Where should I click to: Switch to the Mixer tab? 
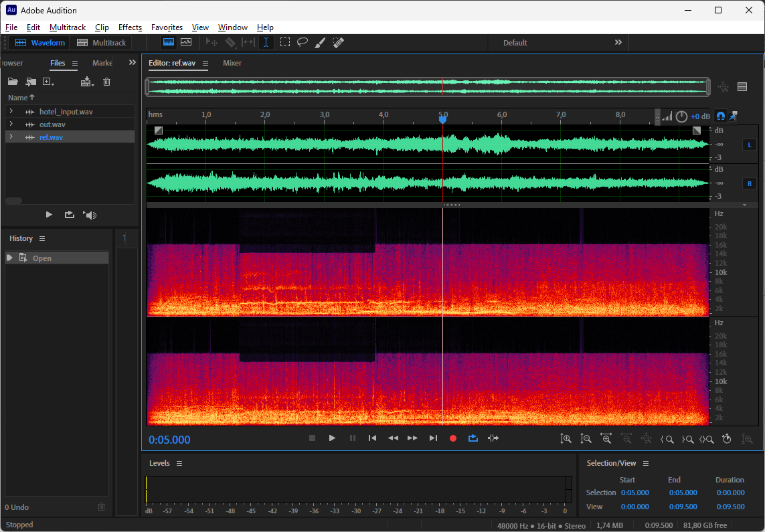(x=232, y=63)
